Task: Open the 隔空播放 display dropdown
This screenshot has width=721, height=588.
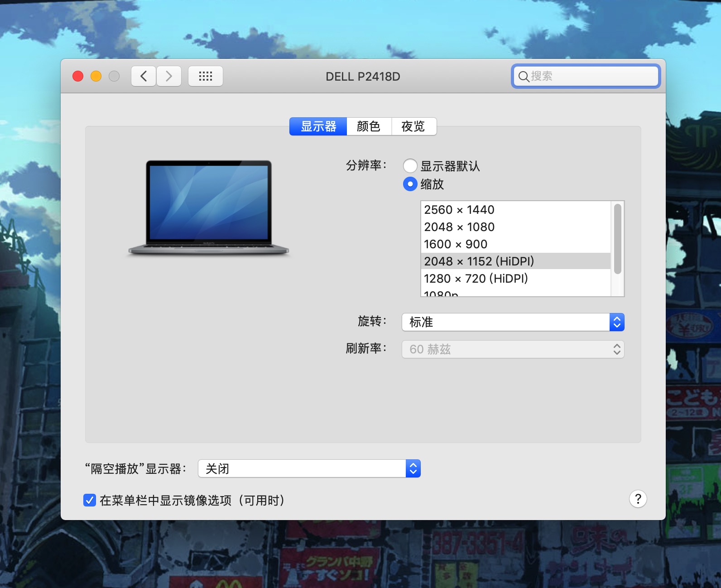Action: [x=309, y=468]
